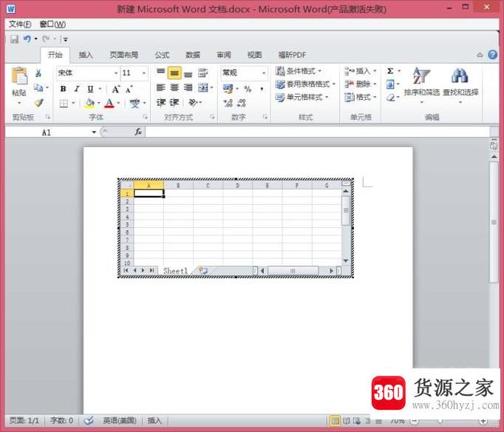This screenshot has width=504, height=432.
Task: Click the cell Borders icon
Action: pos(64,104)
